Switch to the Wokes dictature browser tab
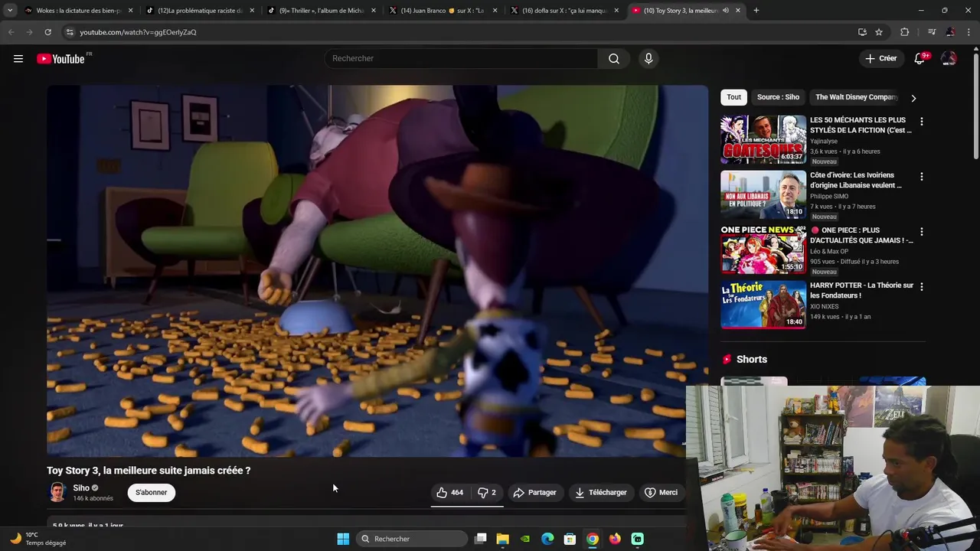Image resolution: width=980 pixels, height=551 pixels. [77, 11]
